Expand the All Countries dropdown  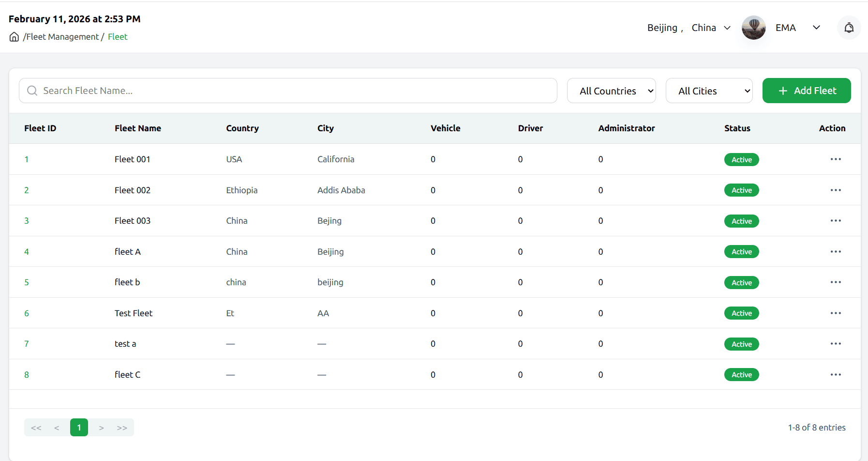611,91
